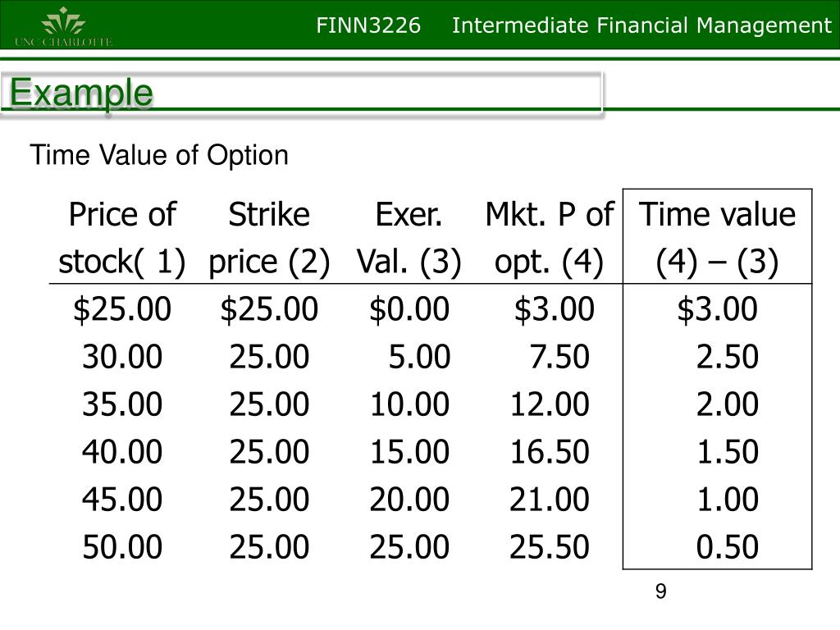The height and width of the screenshot is (630, 840).
Task: Click the UNC Charlotte logo
Action: click(x=63, y=27)
